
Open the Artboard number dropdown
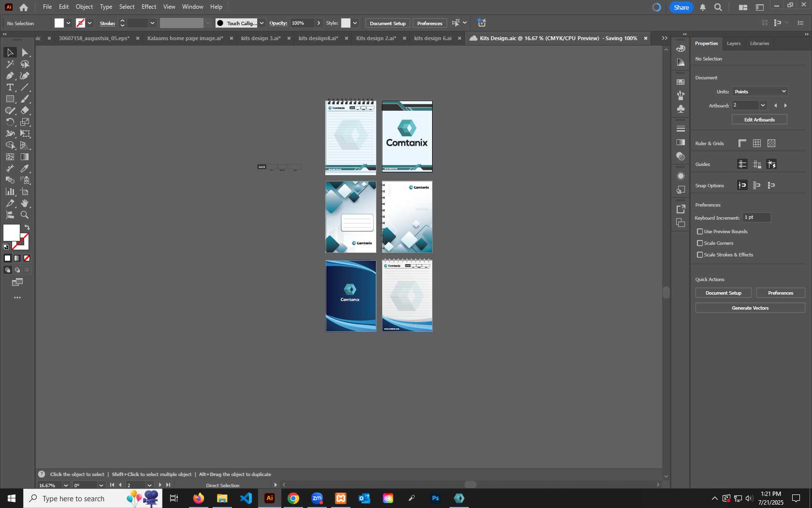pos(763,105)
